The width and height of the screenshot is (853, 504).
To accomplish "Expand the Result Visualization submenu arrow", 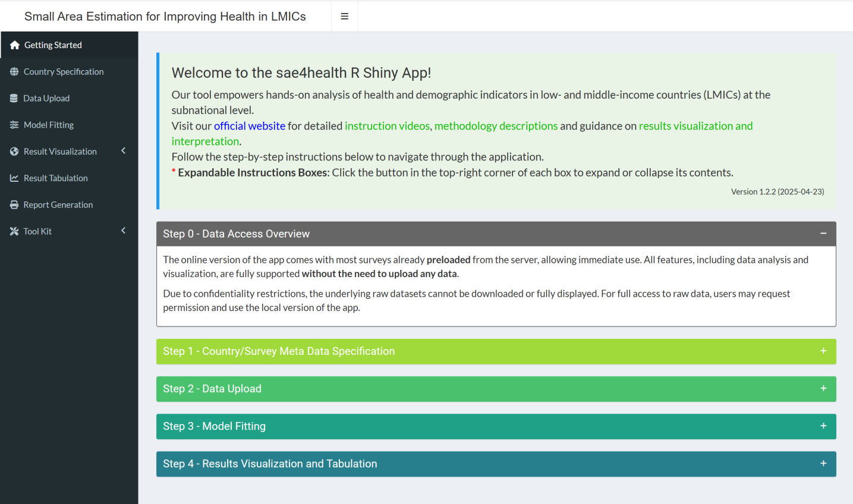I will [124, 151].
